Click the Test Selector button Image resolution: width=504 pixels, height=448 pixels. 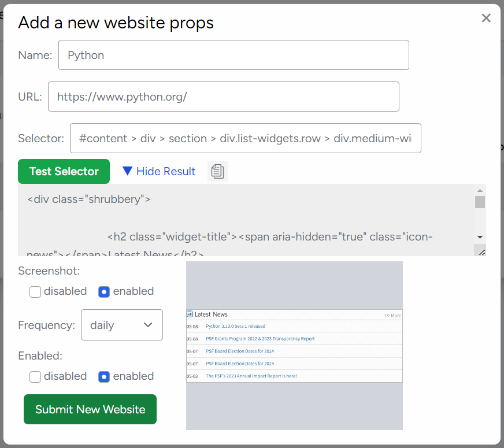64,171
